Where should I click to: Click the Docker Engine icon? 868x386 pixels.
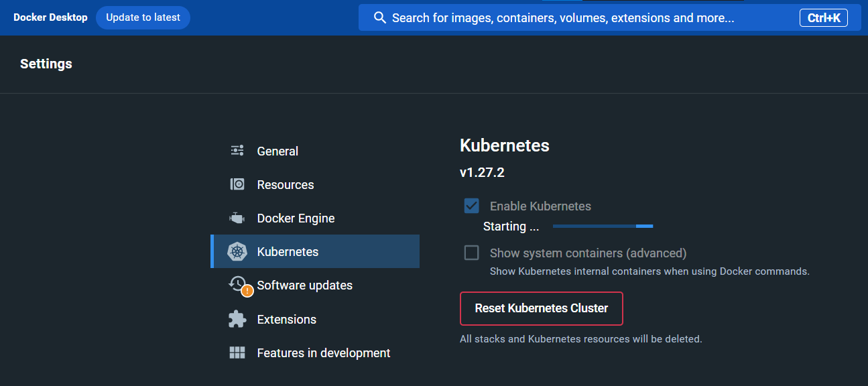237,218
